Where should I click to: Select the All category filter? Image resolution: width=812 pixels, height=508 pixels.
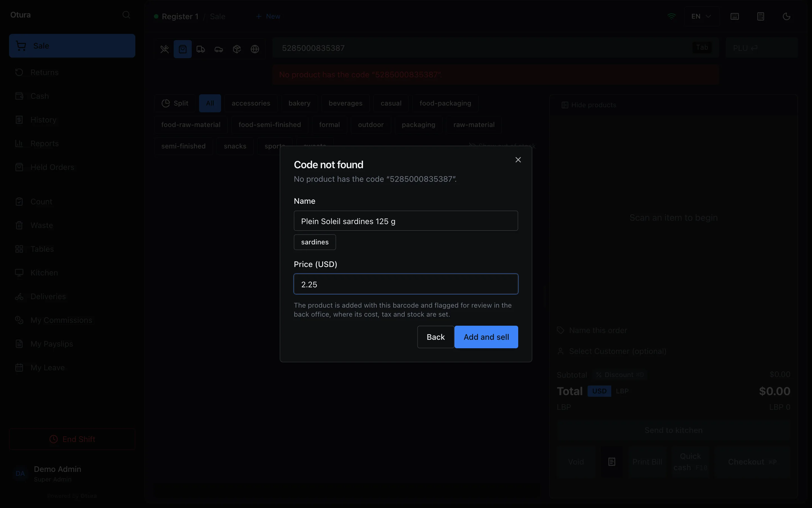[210, 103]
